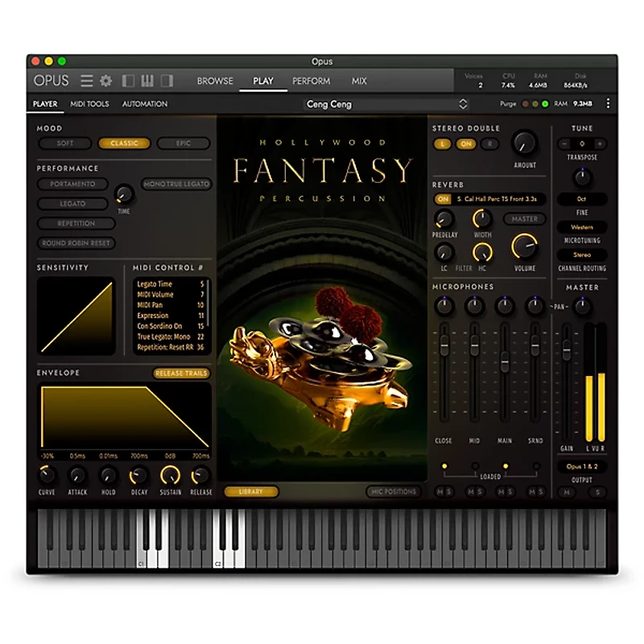Open the three-dot options menu
The width and height of the screenshot is (644, 644).
click(608, 104)
